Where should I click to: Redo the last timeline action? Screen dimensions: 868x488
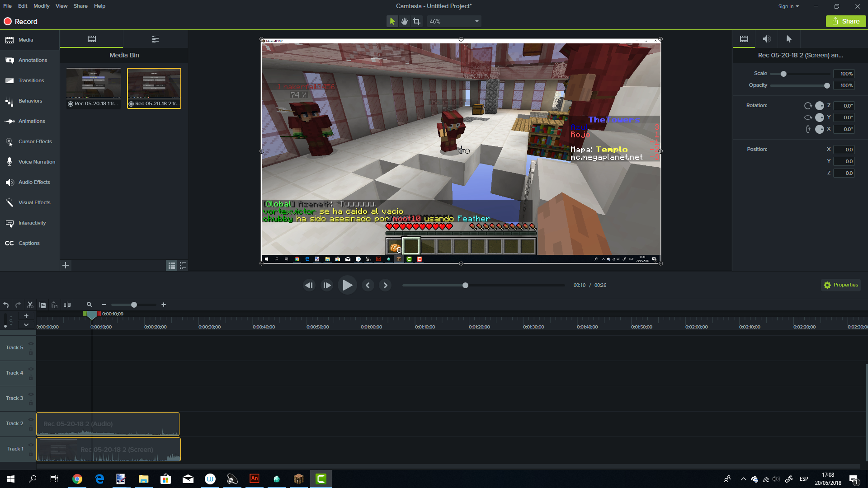[x=18, y=305]
